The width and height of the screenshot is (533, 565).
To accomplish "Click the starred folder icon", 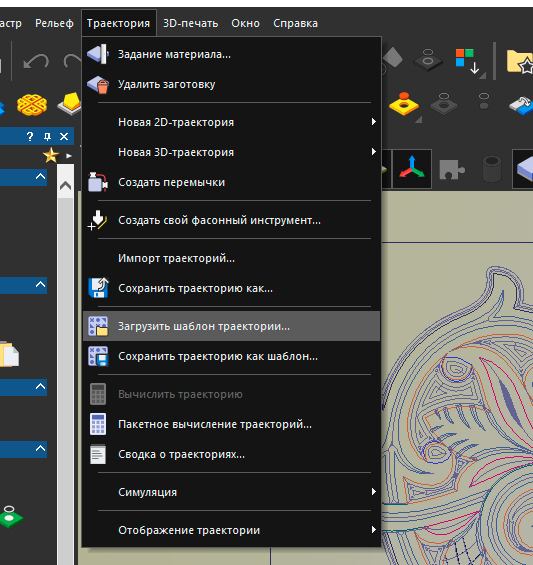I will pos(519,61).
